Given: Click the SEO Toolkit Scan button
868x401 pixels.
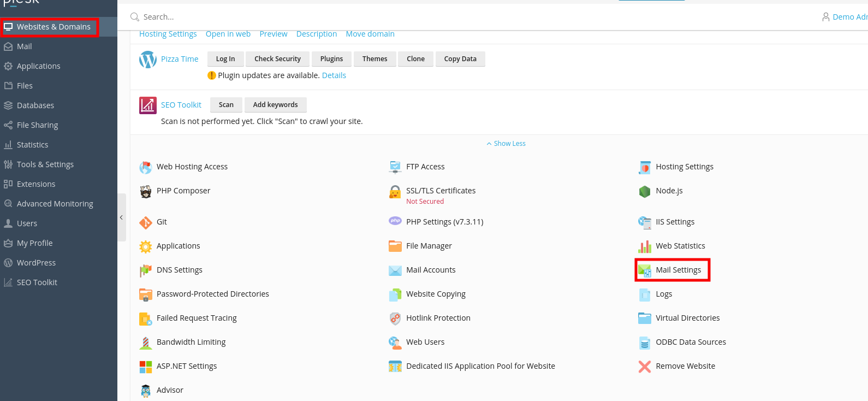Looking at the screenshot, I should coord(226,105).
